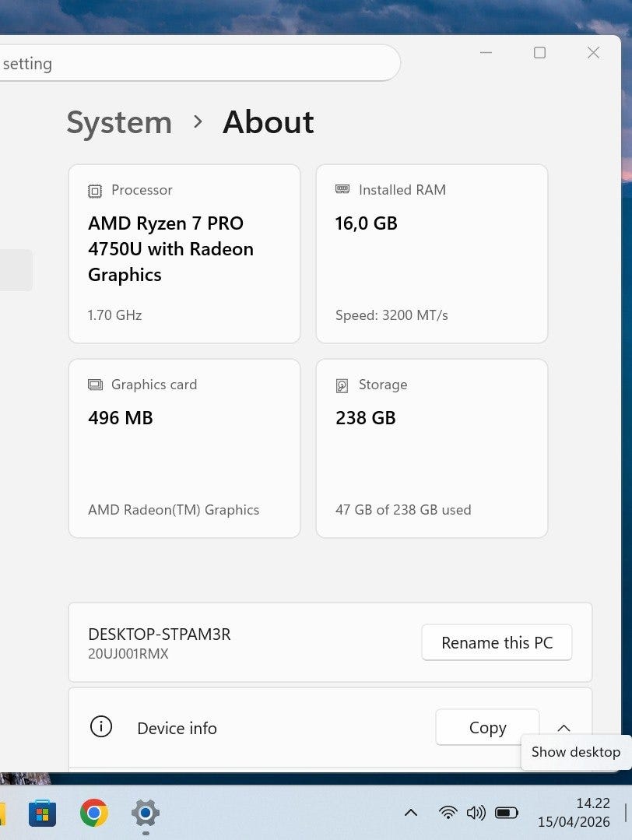The image size is (632, 840).
Task: Copy the device info
Action: pyautogui.click(x=487, y=728)
